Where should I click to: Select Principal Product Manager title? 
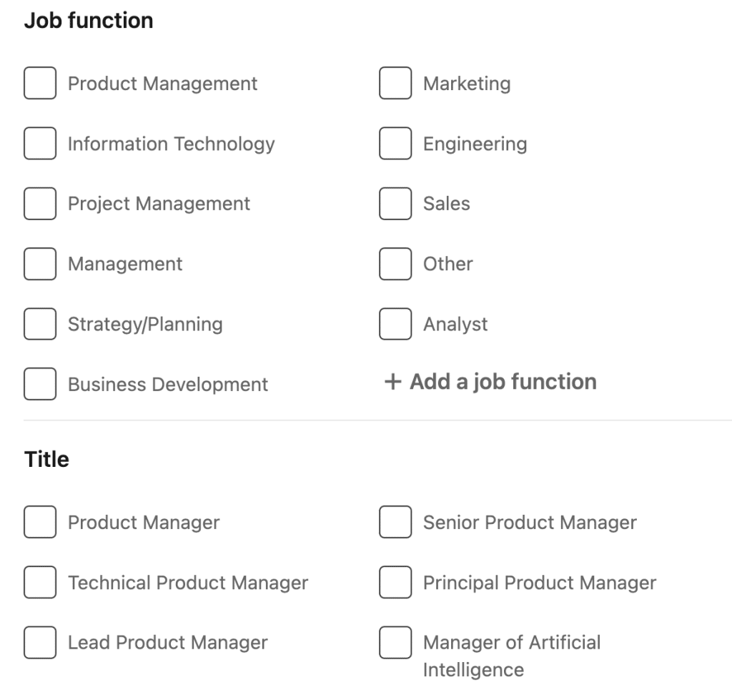pyautogui.click(x=395, y=583)
